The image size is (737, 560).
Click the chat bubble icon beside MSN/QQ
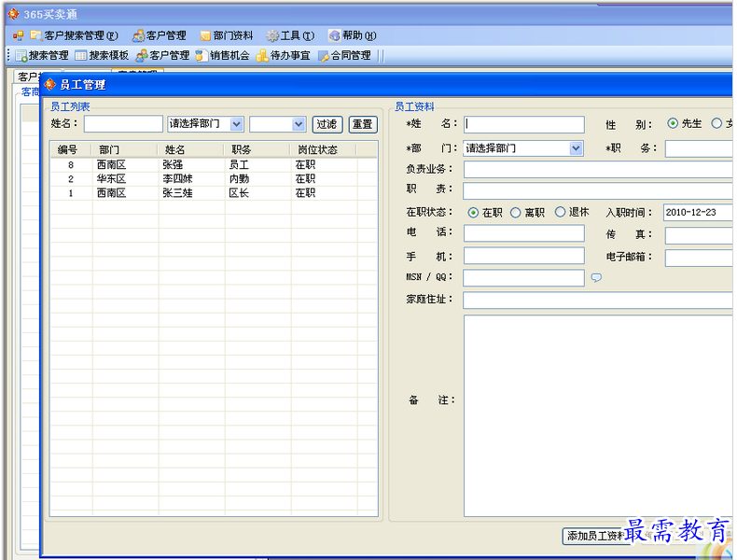click(597, 278)
